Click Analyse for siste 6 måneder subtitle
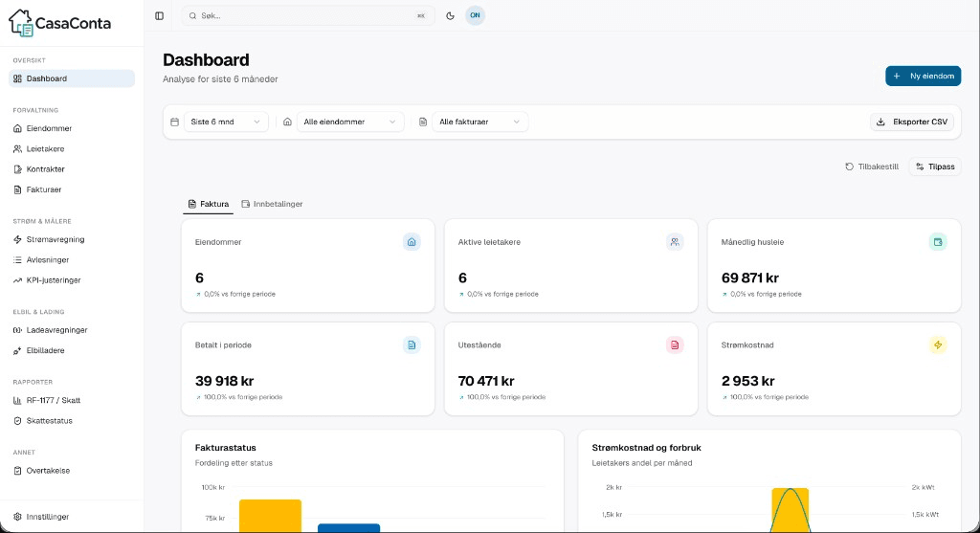The width and height of the screenshot is (980, 533). (x=220, y=79)
